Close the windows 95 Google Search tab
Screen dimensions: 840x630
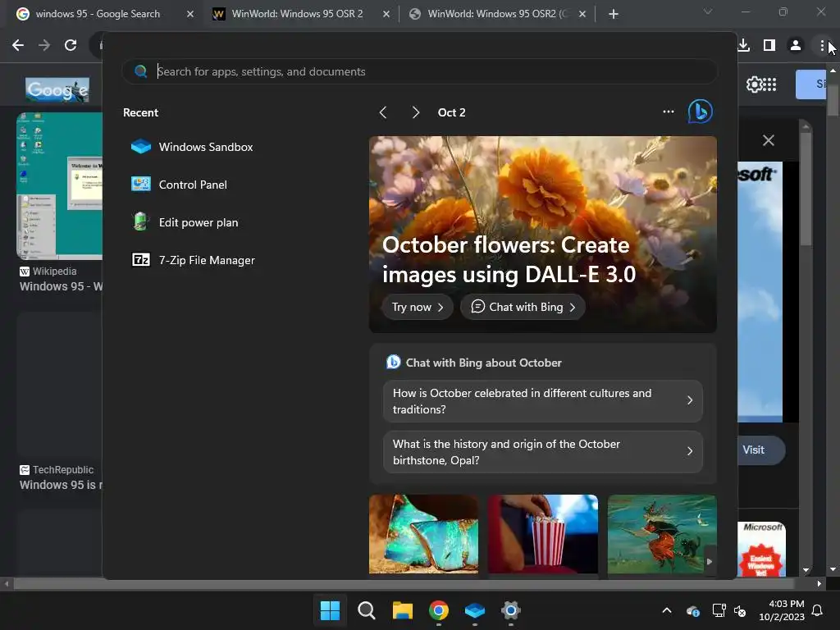(190, 14)
